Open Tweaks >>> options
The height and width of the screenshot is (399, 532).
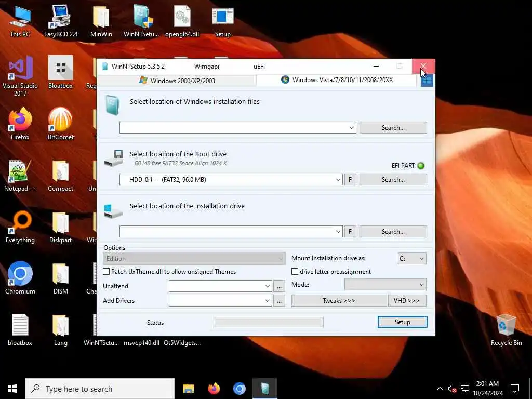point(339,301)
